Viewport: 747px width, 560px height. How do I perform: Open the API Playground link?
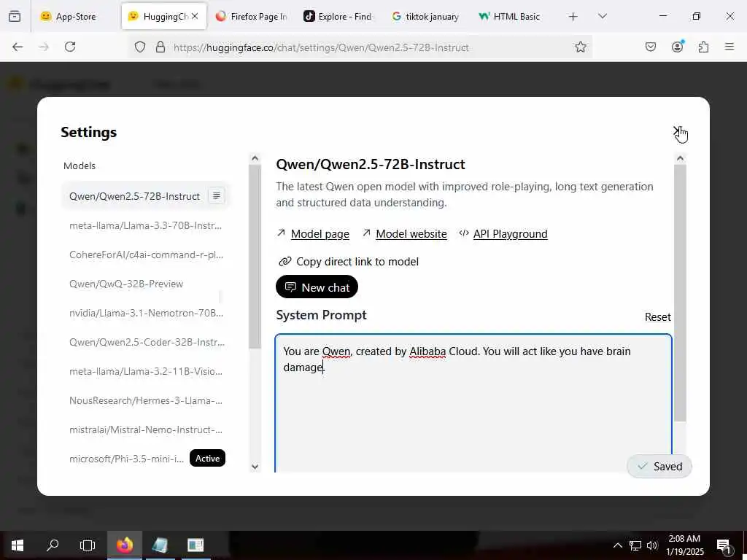pos(510,234)
